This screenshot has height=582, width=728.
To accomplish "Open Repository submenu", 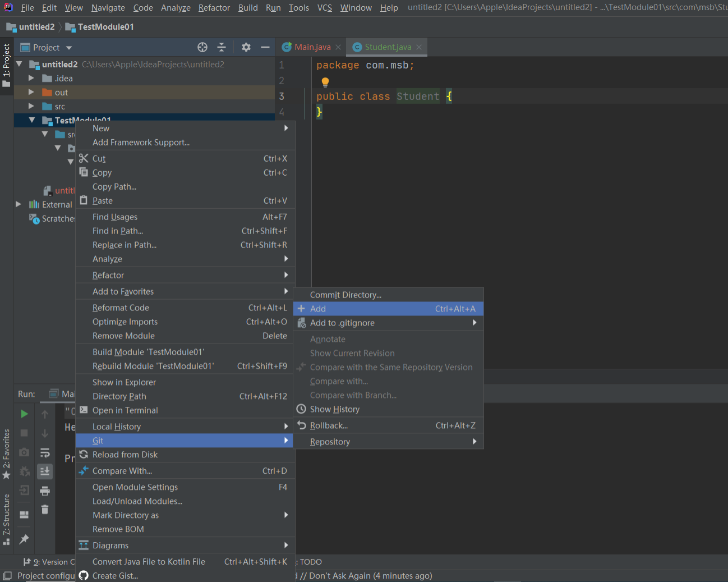I will pos(389,442).
